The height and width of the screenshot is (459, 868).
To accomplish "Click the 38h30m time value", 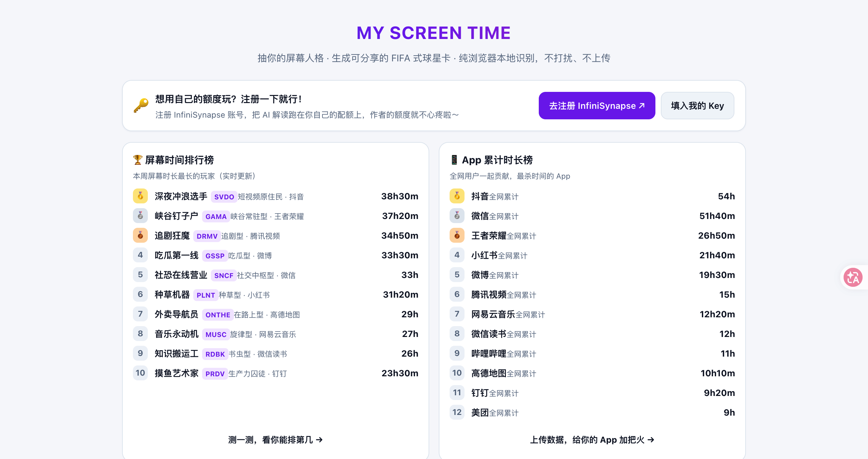I will click(400, 196).
